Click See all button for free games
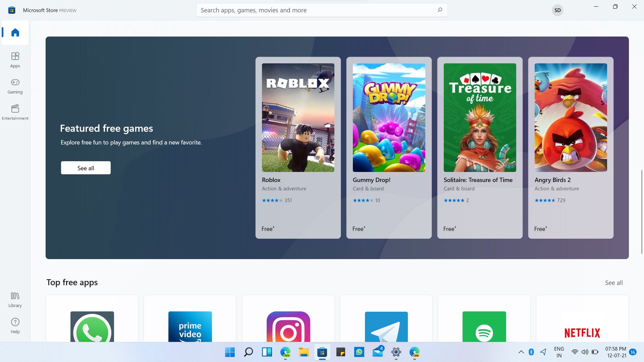 (86, 168)
